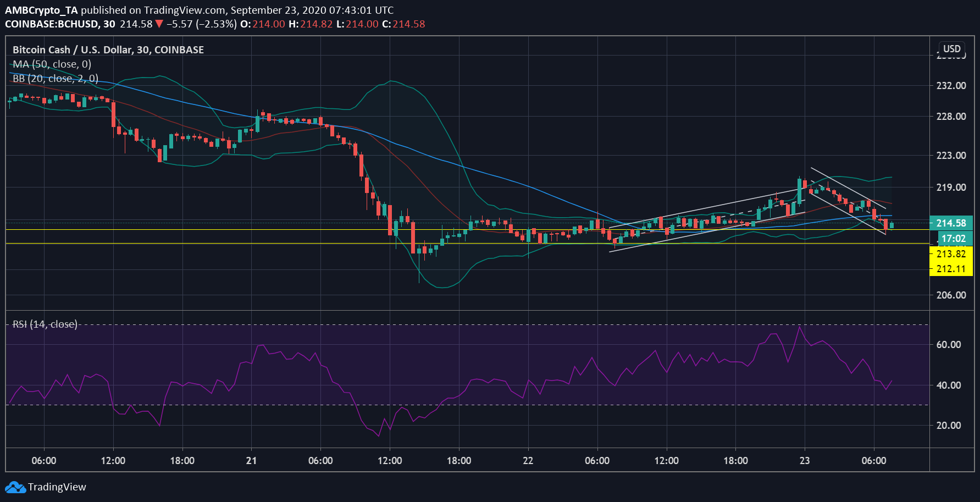Click the 17:02 countdown timer label

(953, 239)
